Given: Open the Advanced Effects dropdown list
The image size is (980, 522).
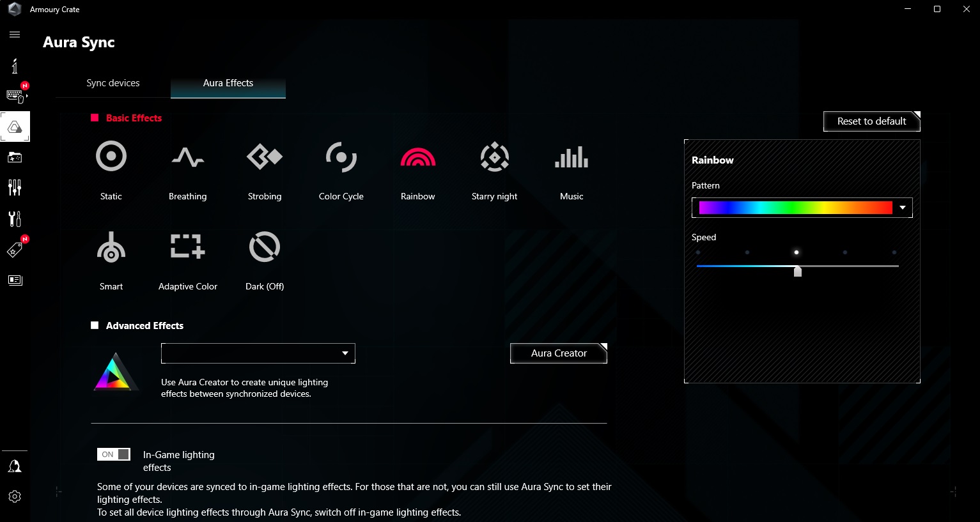Looking at the screenshot, I should coord(258,353).
